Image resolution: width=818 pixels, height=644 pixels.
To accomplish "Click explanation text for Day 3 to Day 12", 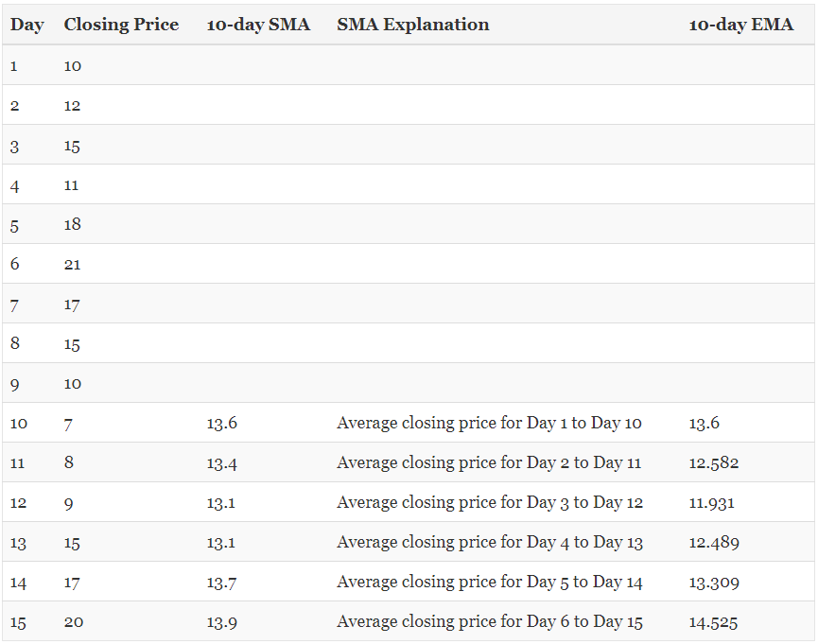I will [489, 503].
